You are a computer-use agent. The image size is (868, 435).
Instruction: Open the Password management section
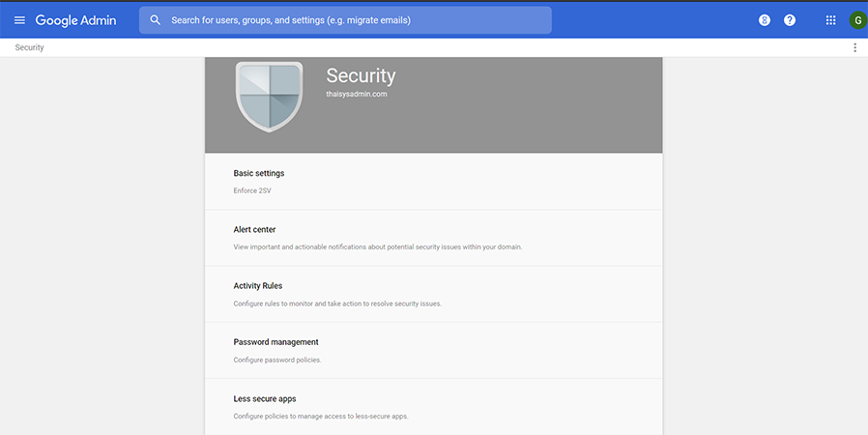(433, 351)
